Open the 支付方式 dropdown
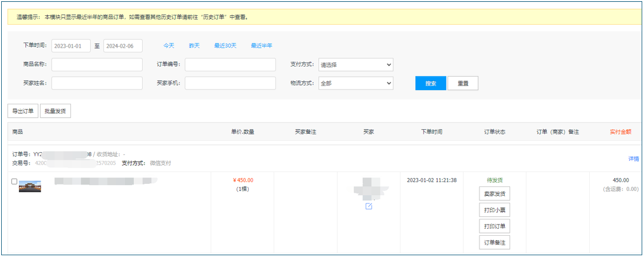The height and width of the screenshot is (257, 644). click(x=356, y=65)
